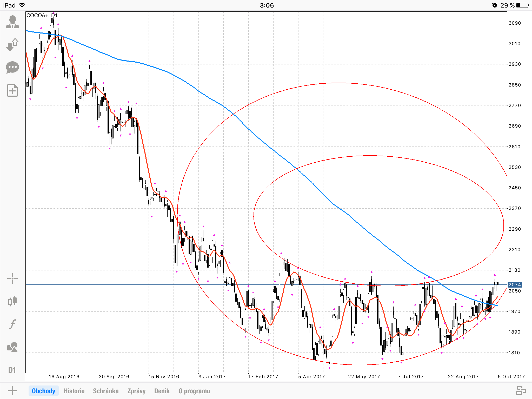The image size is (532, 399).
Task: Open the Deník tab
Action: [162, 391]
